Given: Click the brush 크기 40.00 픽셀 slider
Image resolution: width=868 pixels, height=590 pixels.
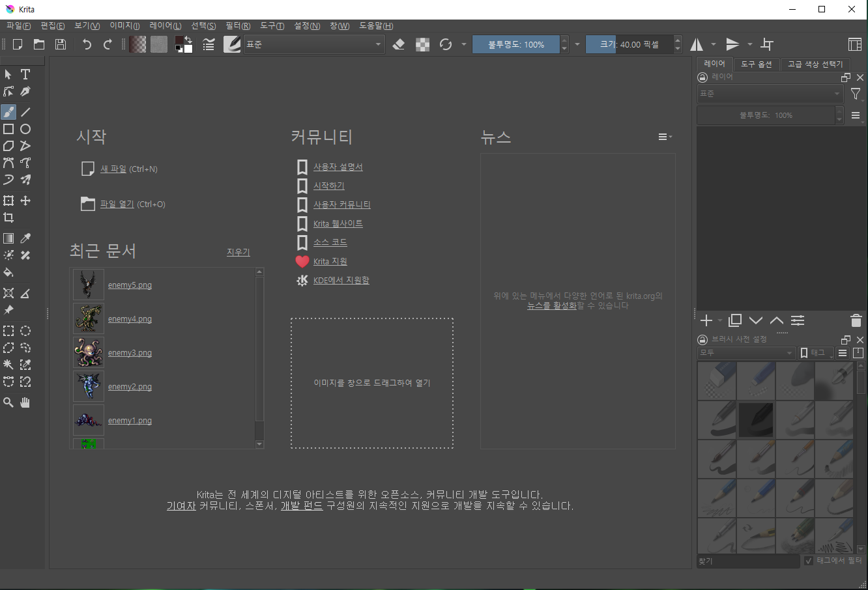Looking at the screenshot, I should [629, 44].
